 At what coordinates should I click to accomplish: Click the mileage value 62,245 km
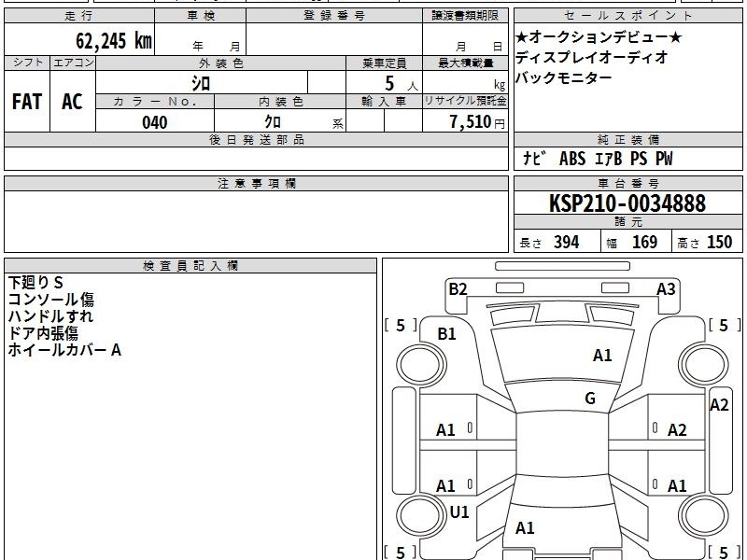(x=114, y=40)
